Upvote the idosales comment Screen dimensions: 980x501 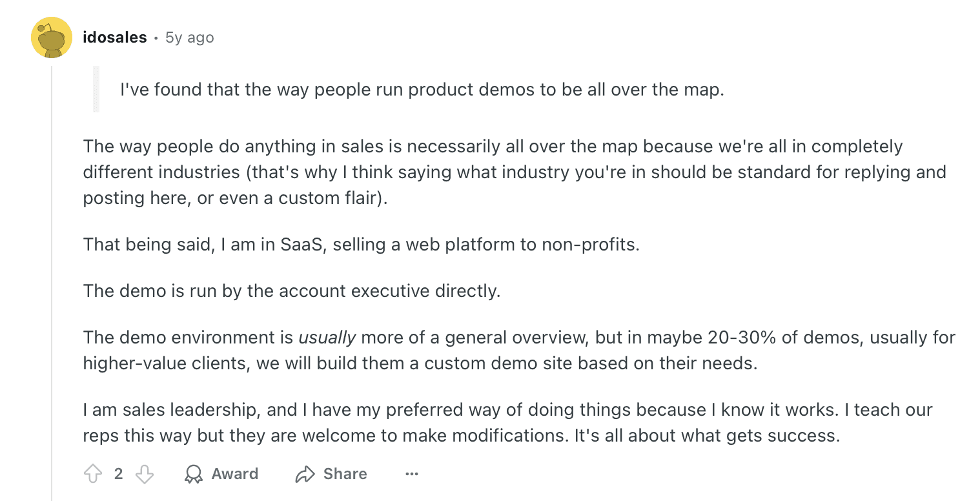[93, 475]
